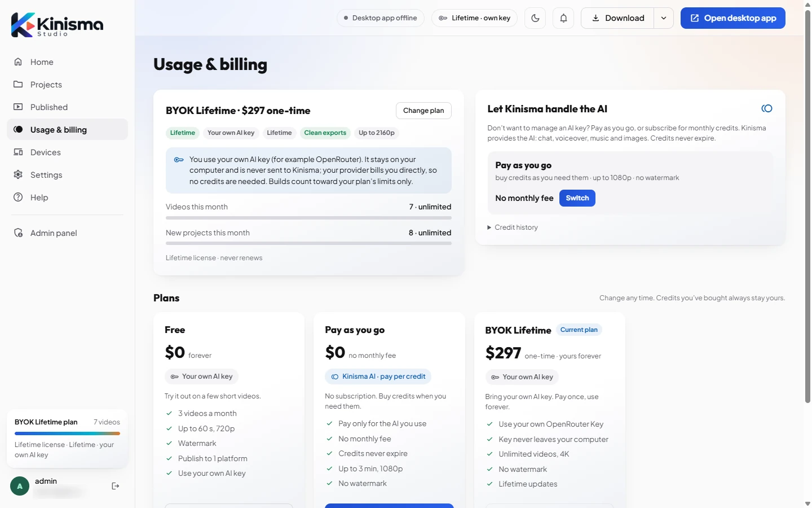Click the Admin panel shield icon
Viewport: 812px width, 508px height.
coord(18,233)
